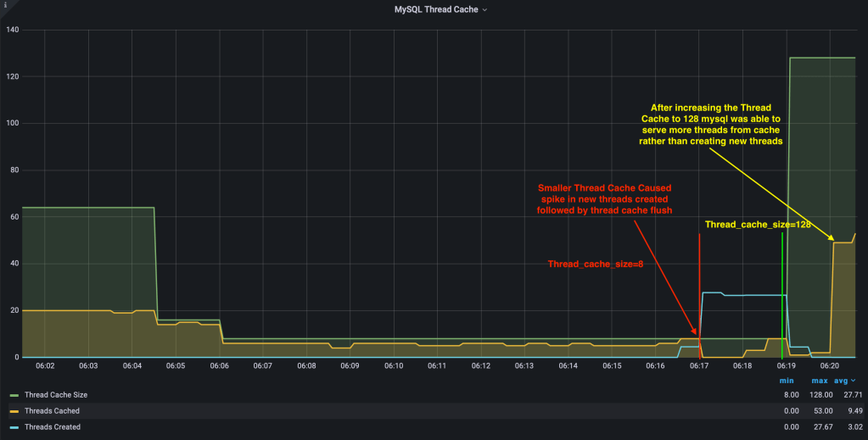Toggle the Threads Cached series label

coord(52,411)
